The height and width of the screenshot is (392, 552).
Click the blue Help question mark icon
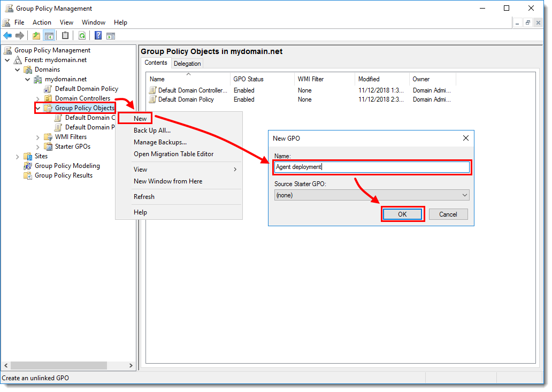click(x=98, y=36)
